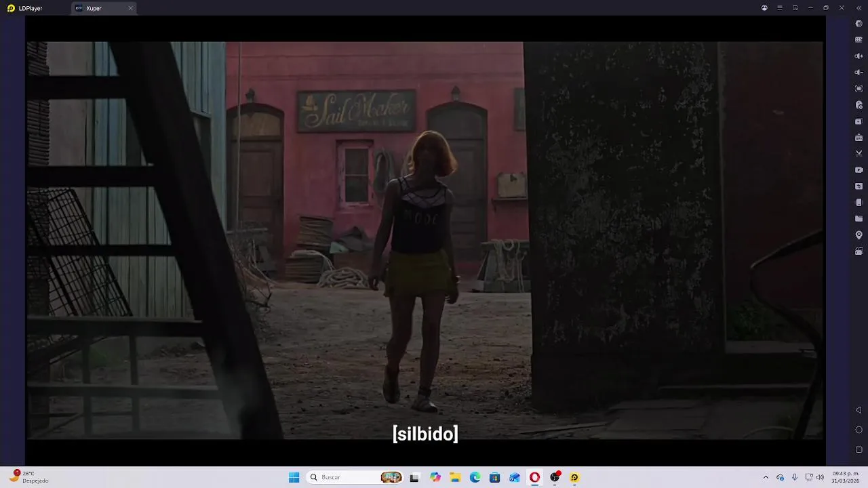This screenshot has height=488, width=868.
Task: Open the clock showing 09:43 p. m.
Action: [846, 477]
